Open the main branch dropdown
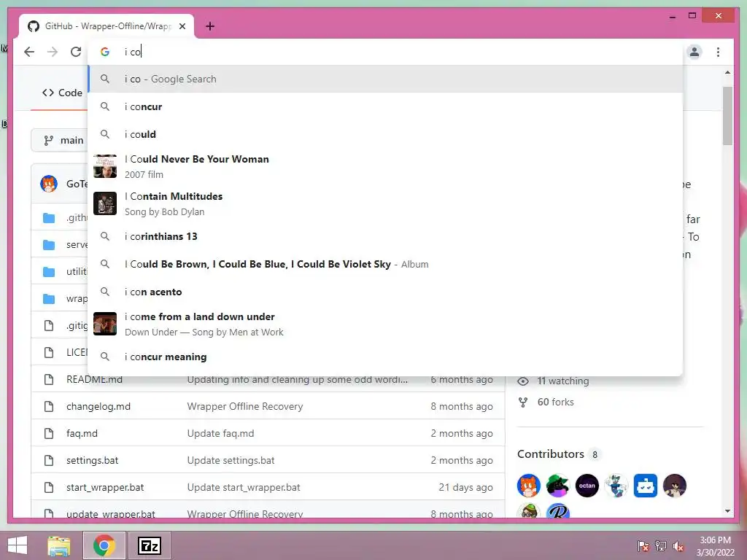The height and width of the screenshot is (560, 747). click(x=59, y=141)
